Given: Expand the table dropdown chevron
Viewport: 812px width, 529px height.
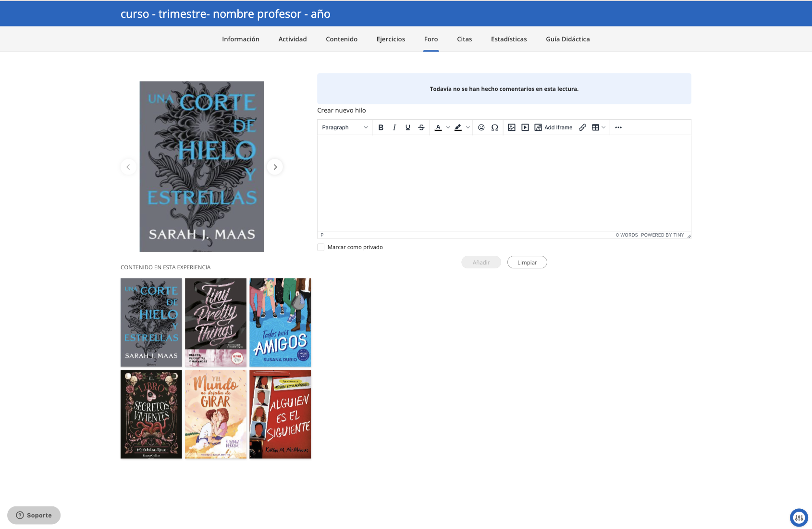Looking at the screenshot, I should 604,127.
